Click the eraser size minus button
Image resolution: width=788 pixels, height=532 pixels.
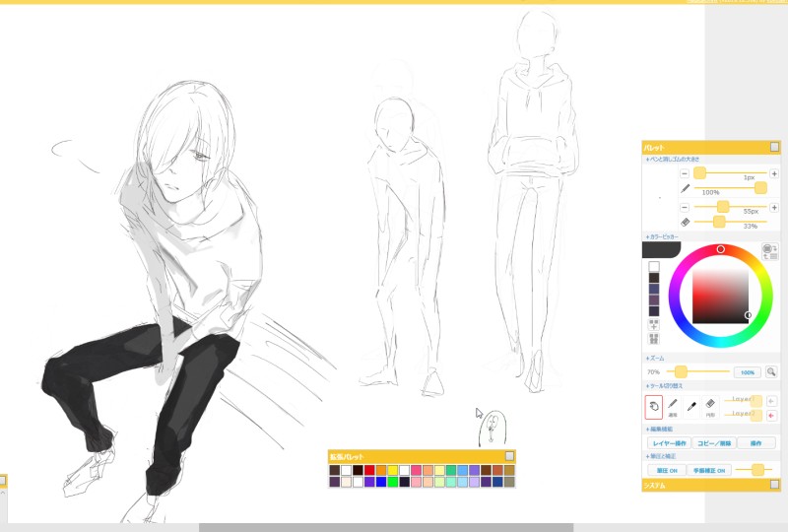(685, 207)
